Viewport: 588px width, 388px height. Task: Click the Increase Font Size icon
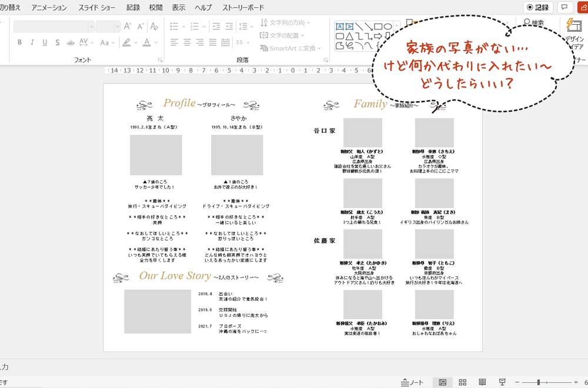coord(126,25)
